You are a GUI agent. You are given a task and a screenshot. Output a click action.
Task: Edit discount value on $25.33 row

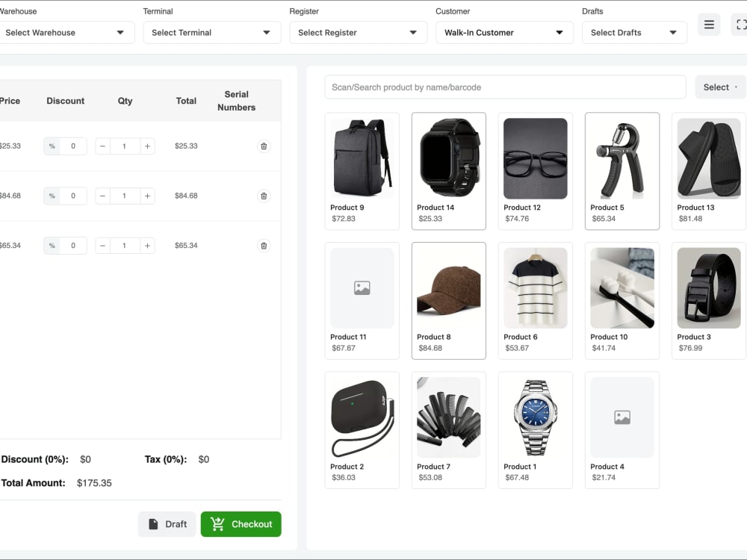point(73,146)
